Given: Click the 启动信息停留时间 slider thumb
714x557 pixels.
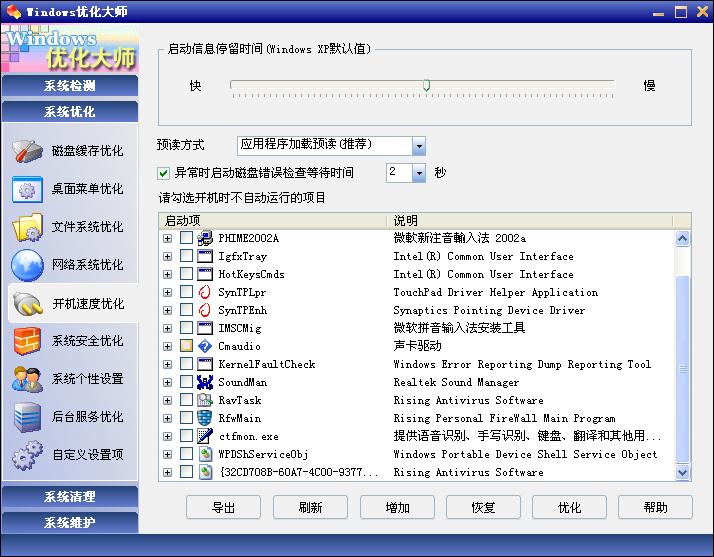Looking at the screenshot, I should click(x=427, y=85).
